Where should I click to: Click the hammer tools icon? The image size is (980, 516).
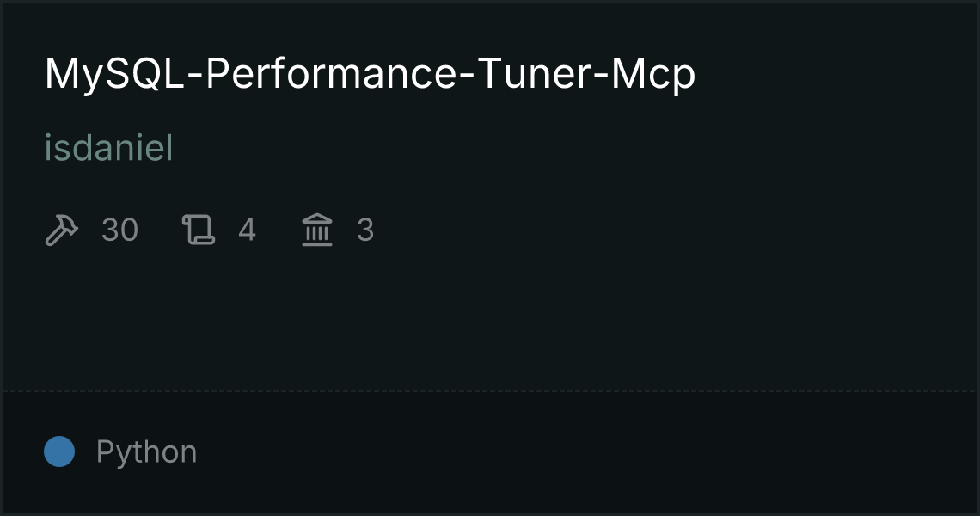61,230
